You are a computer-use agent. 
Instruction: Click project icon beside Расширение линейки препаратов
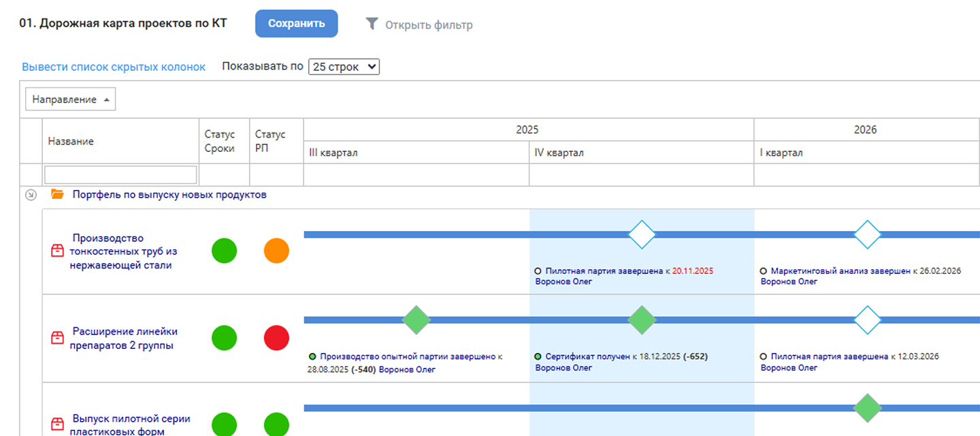click(x=58, y=338)
